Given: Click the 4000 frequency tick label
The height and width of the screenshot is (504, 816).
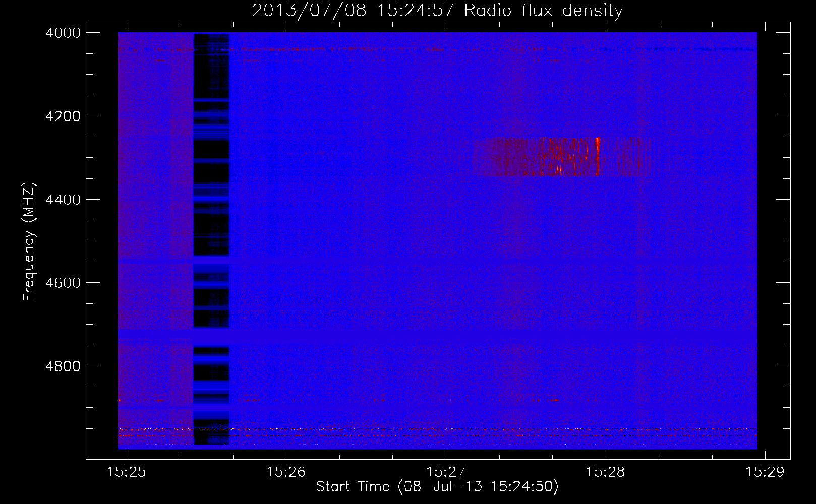Looking at the screenshot, I should tap(63, 33).
